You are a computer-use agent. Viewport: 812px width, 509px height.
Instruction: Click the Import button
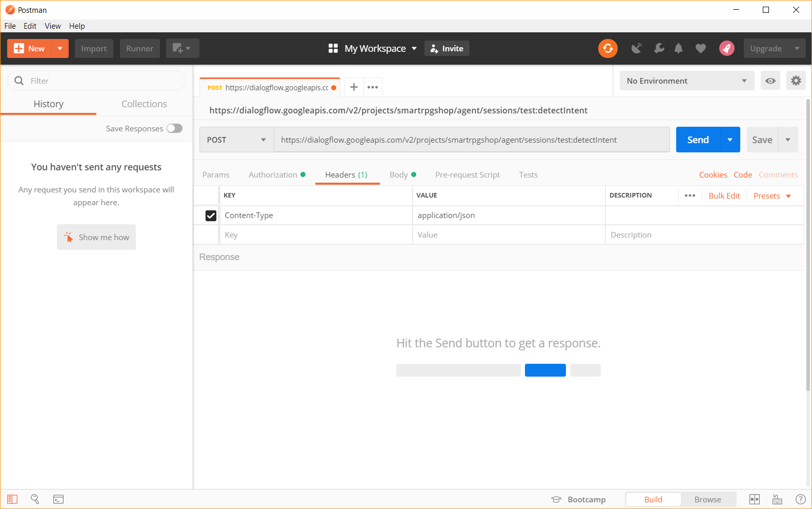pyautogui.click(x=94, y=48)
